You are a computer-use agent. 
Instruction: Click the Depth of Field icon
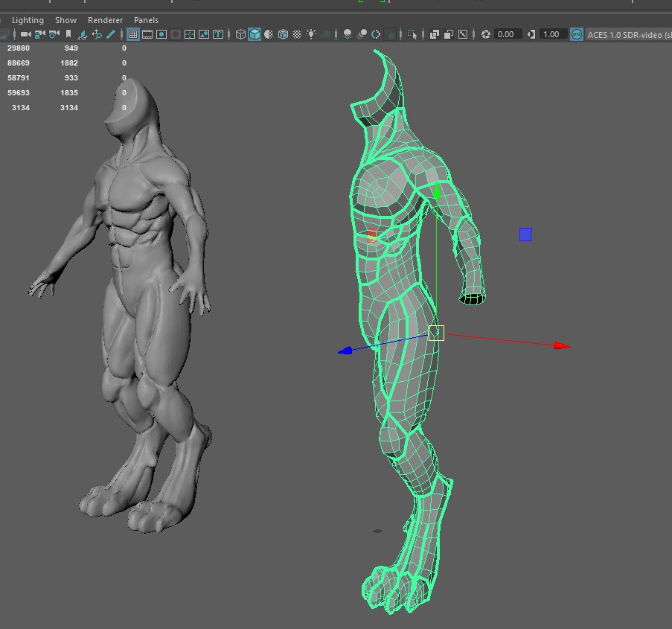pos(390,34)
